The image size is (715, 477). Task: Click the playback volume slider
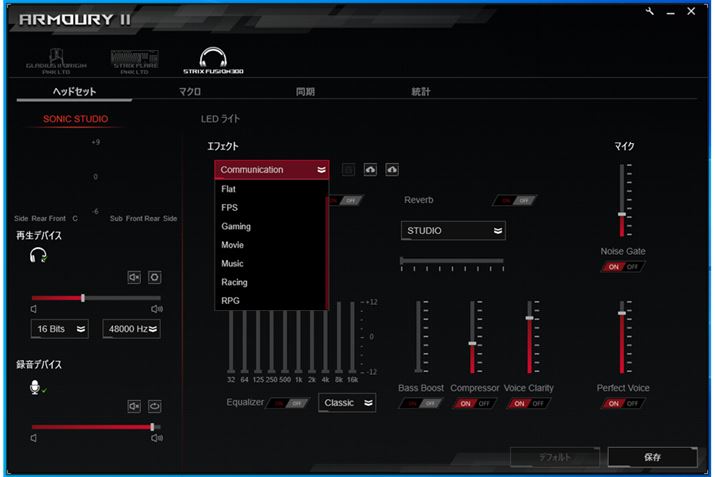coord(95,298)
